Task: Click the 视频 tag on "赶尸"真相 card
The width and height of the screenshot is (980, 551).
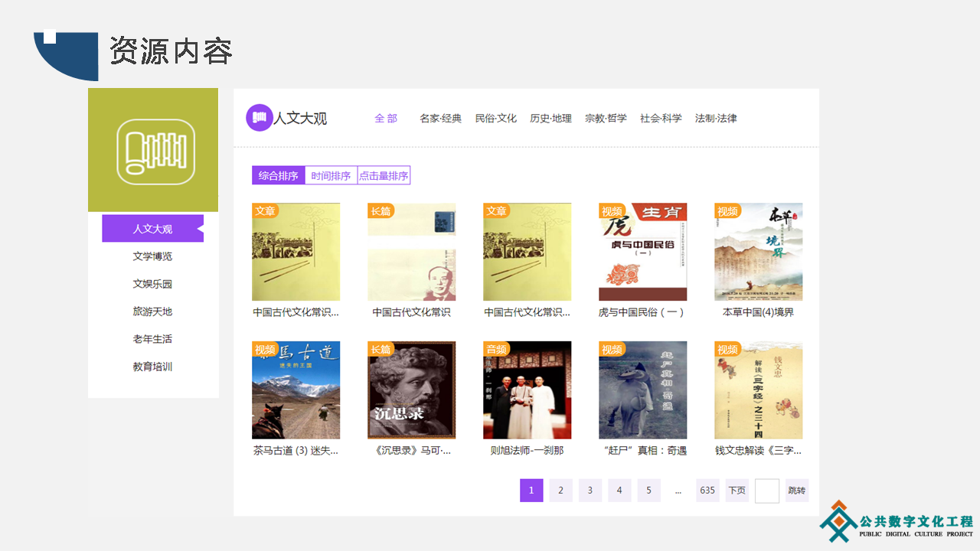Action: tap(612, 350)
